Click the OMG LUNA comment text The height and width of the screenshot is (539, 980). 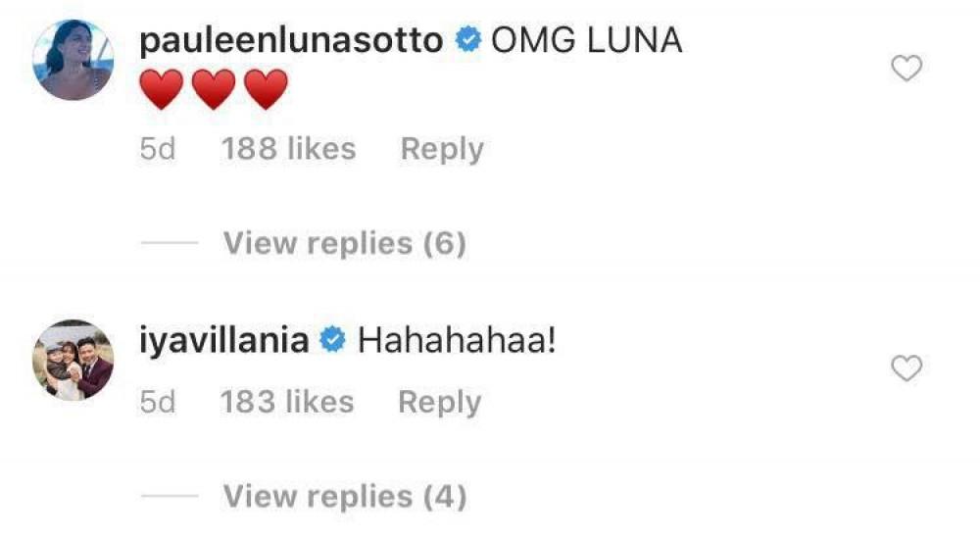[x=586, y=41]
